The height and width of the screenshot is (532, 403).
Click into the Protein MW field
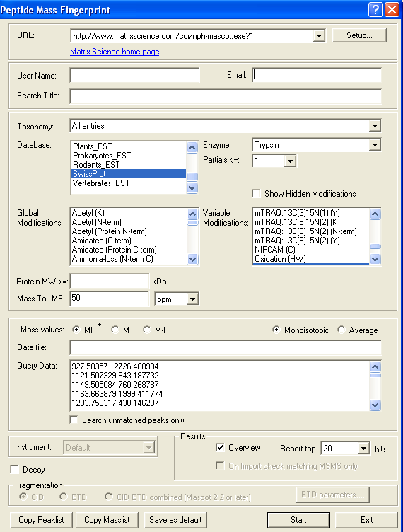[109, 282]
